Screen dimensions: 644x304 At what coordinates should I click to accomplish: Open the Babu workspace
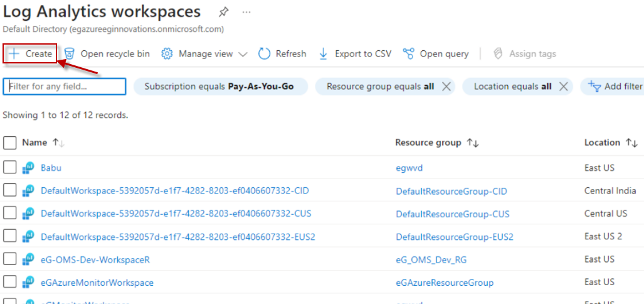coord(51,168)
